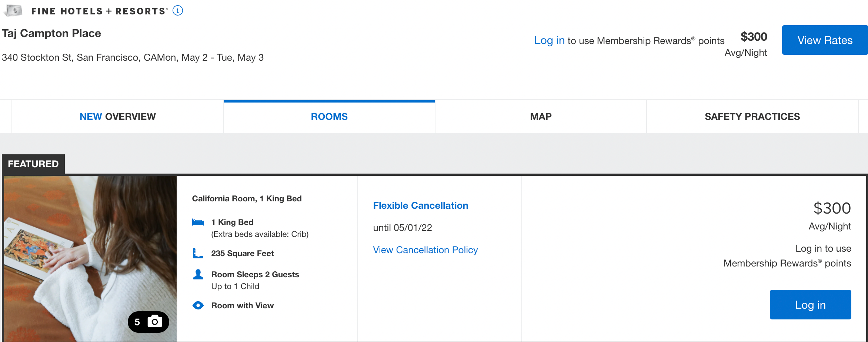Image resolution: width=868 pixels, height=342 pixels.
Task: Click the Flexible Cancellation heading
Action: point(420,205)
